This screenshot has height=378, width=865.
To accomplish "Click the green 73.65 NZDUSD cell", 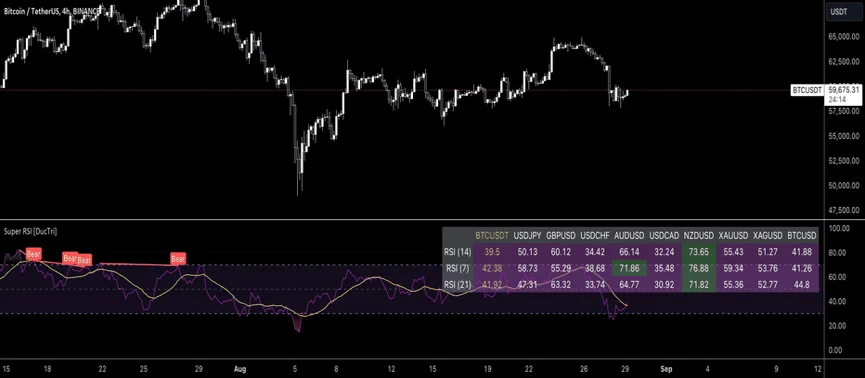I will coord(698,252).
